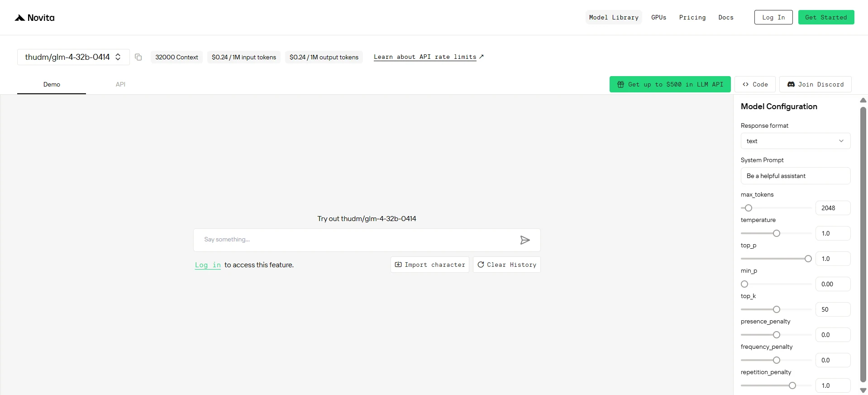This screenshot has width=868, height=395.
Task: Open the Pricing page
Action: pyautogui.click(x=692, y=17)
